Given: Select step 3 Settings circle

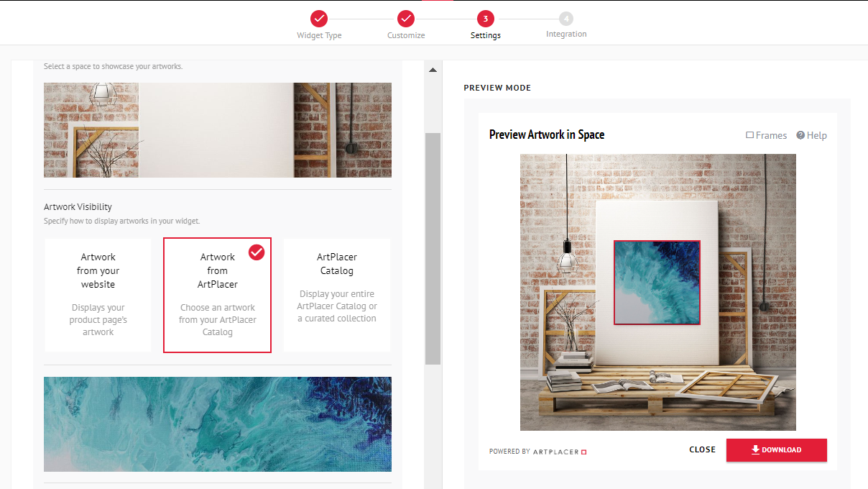Looking at the screenshot, I should pyautogui.click(x=486, y=19).
